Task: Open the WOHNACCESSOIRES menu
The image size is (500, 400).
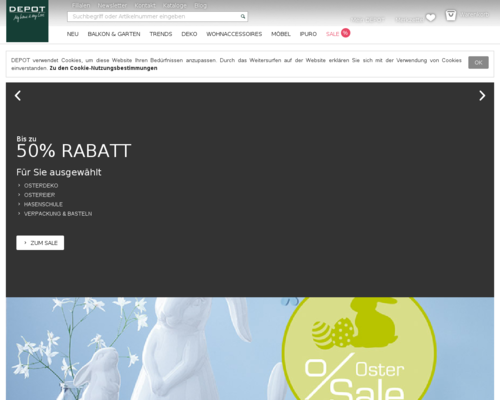Action: pos(234,34)
